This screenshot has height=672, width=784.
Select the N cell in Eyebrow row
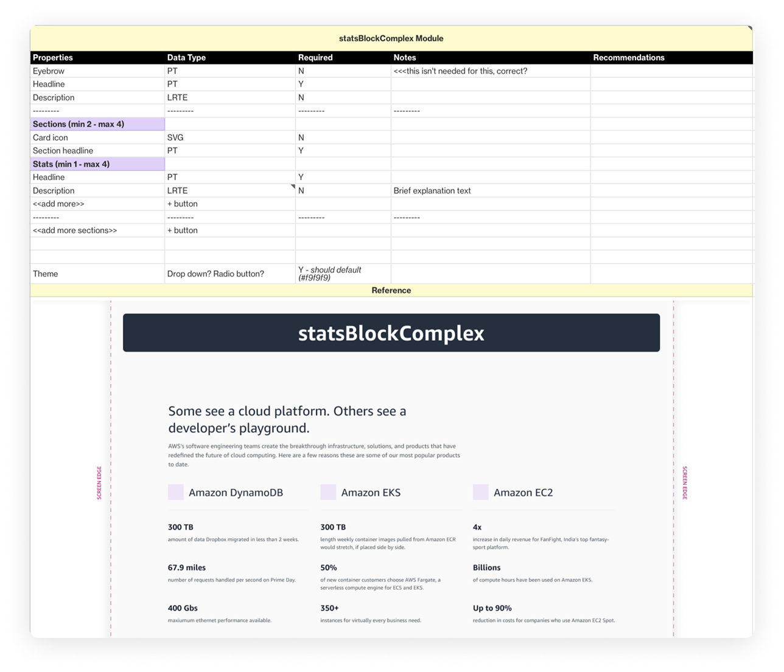coord(343,71)
